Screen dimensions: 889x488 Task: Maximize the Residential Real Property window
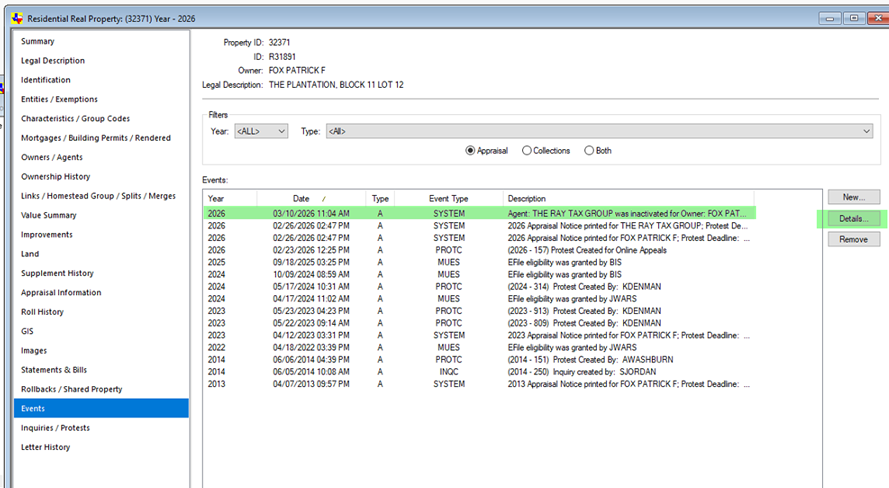click(x=854, y=17)
